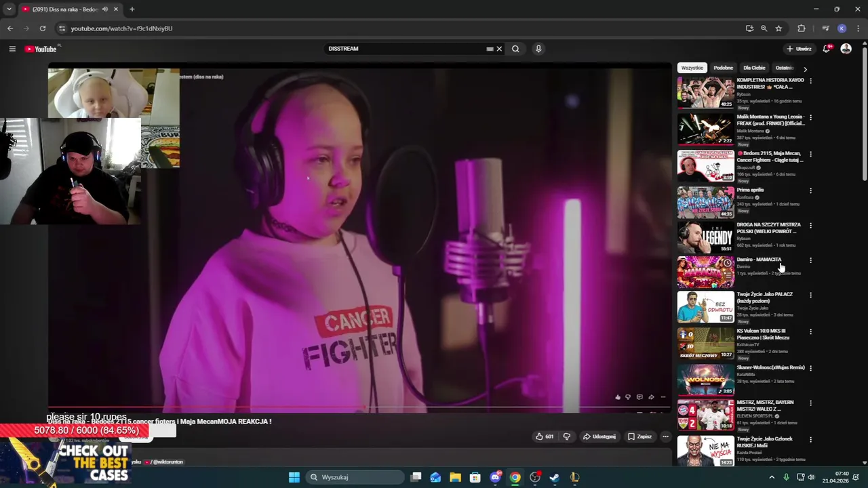Bookmark this page with the star
868x488 pixels.
pyautogui.click(x=778, y=28)
